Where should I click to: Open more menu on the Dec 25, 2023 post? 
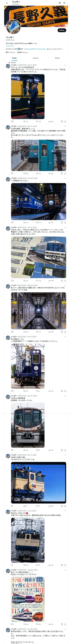pyautogui.click(x=65, y=178)
